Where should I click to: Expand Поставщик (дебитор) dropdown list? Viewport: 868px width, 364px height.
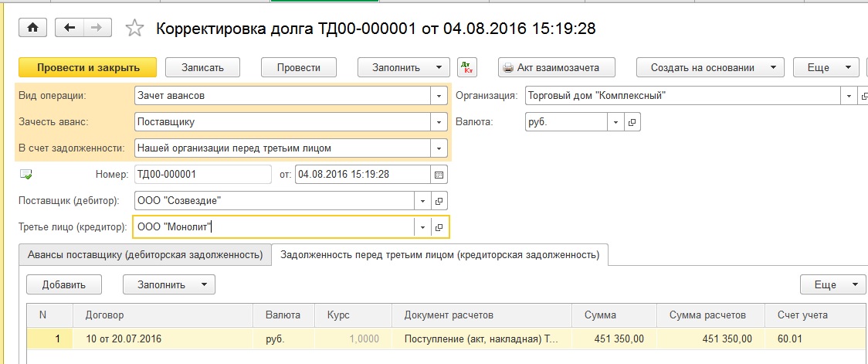point(422,201)
